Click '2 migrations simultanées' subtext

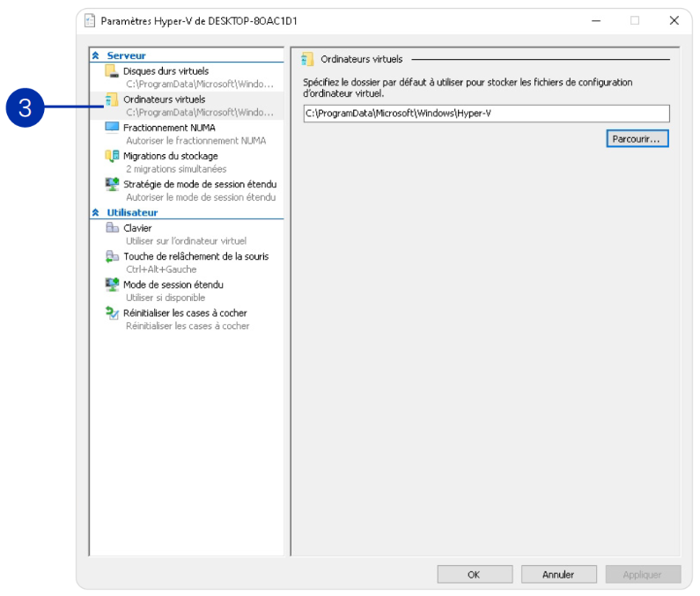pyautogui.click(x=176, y=169)
